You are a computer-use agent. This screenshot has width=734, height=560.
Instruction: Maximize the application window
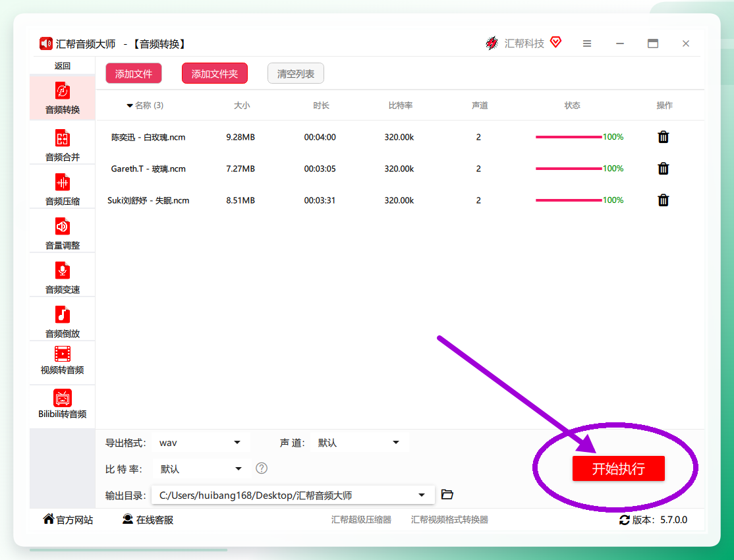pos(652,43)
